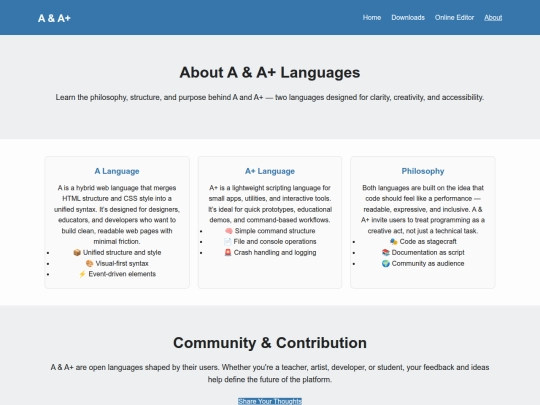The image size is (540, 405).
Task: Click the 'About A & A+ Languages' title
Action: coord(270,73)
